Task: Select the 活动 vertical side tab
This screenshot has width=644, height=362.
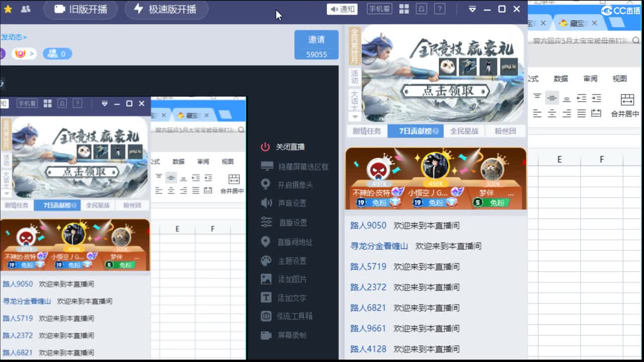Action: [x=354, y=76]
